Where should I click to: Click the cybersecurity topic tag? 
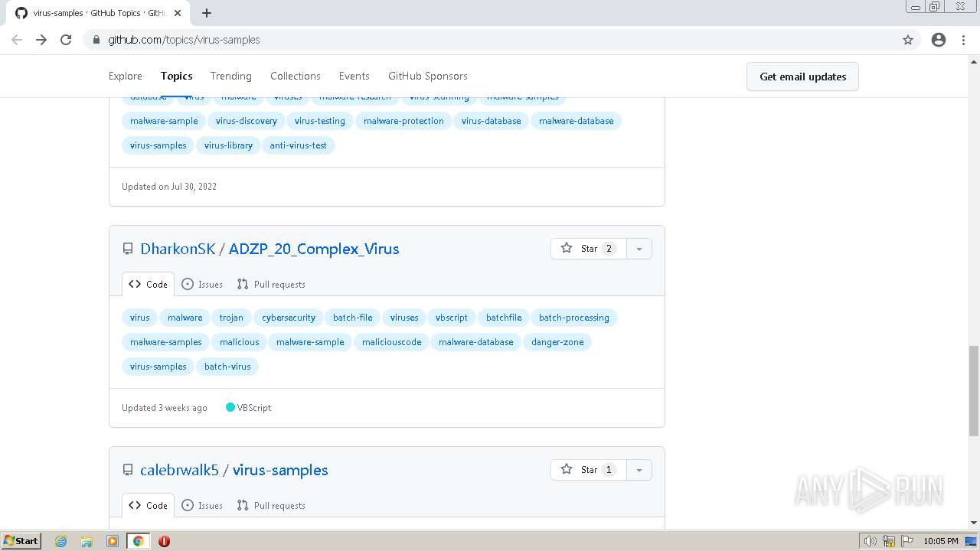[289, 318]
